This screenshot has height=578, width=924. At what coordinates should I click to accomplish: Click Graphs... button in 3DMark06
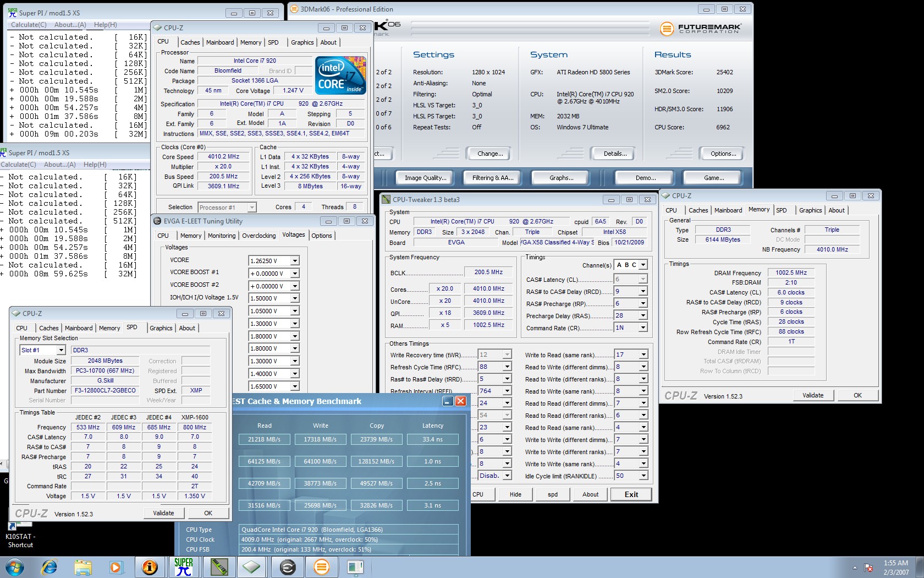click(x=561, y=178)
